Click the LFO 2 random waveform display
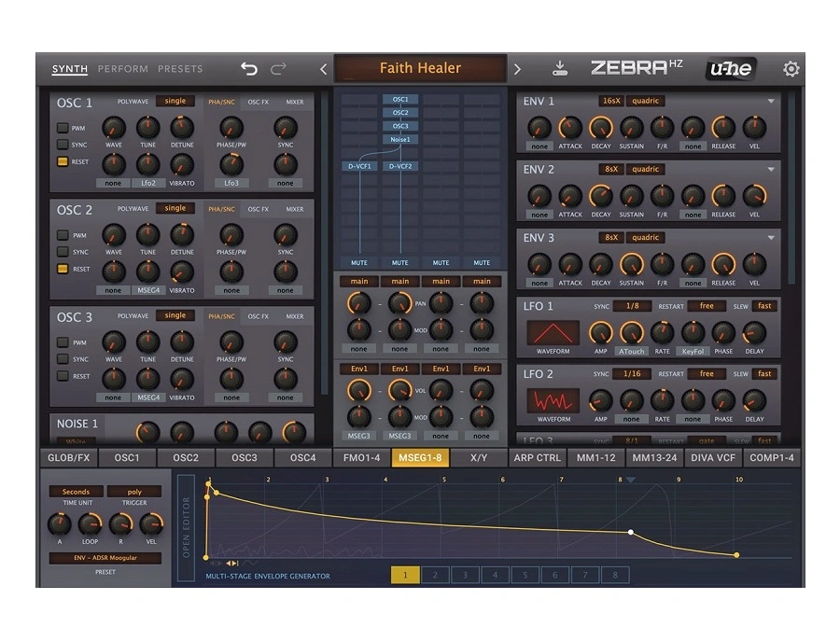 pos(553,401)
